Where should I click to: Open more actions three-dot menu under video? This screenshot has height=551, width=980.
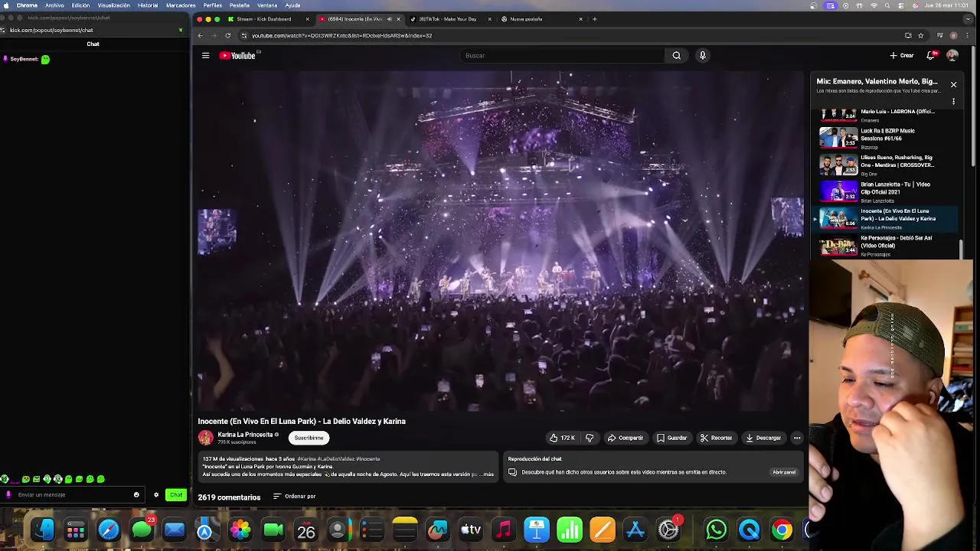tap(797, 438)
